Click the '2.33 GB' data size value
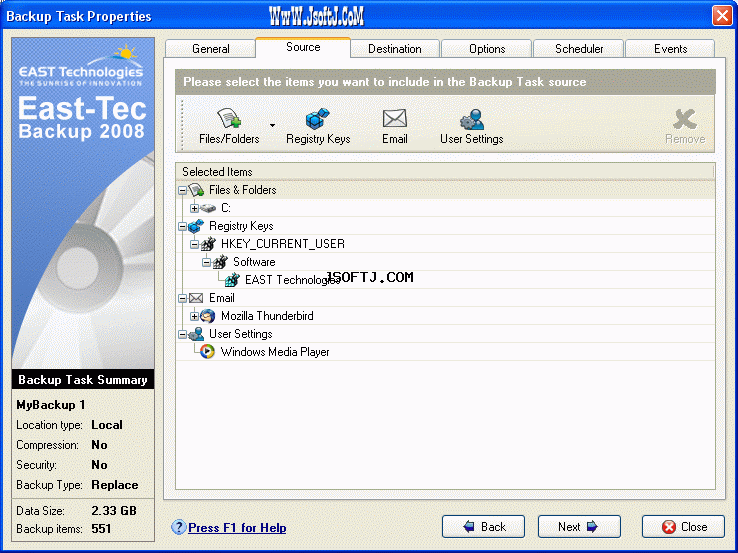 click(x=114, y=511)
